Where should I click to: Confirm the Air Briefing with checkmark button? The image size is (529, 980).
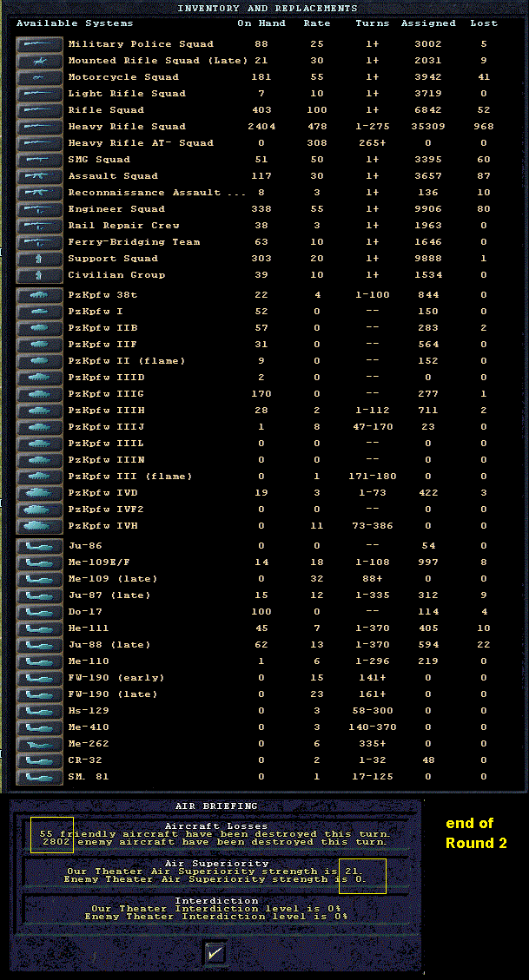215,953
